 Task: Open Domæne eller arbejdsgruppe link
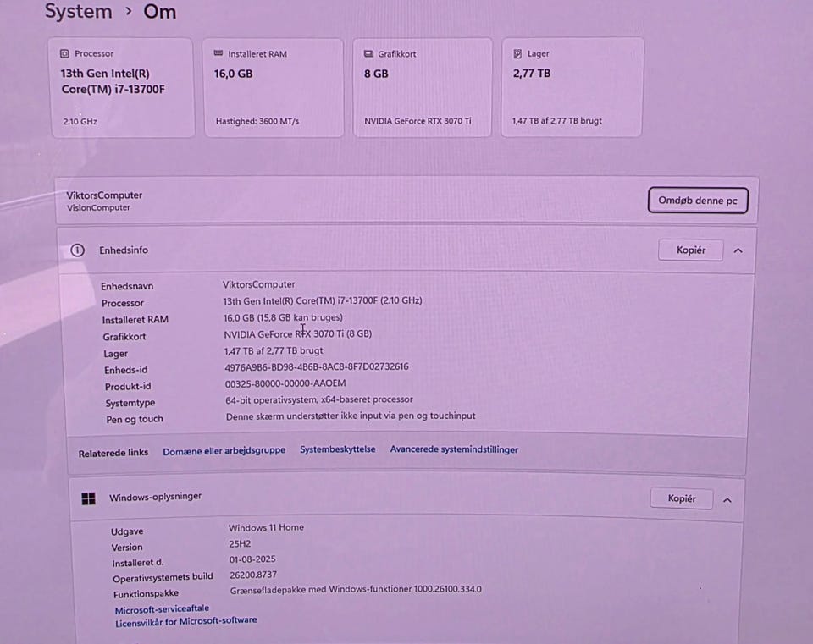pos(224,451)
